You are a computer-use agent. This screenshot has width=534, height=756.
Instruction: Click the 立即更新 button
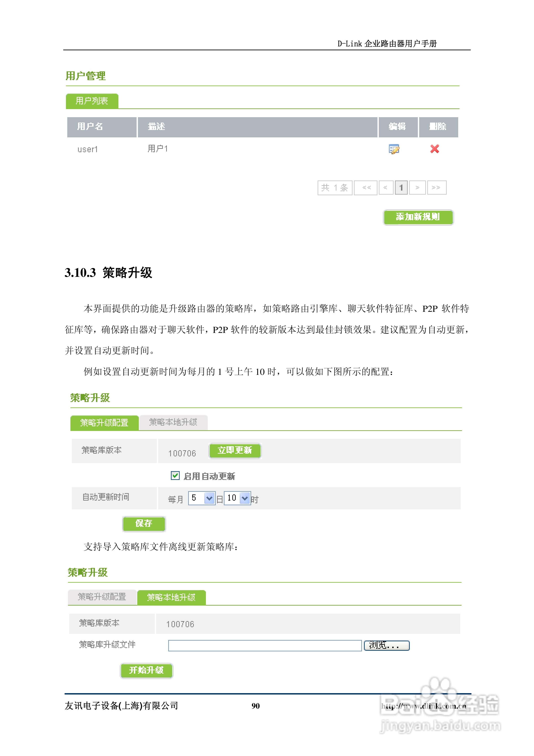tap(235, 451)
